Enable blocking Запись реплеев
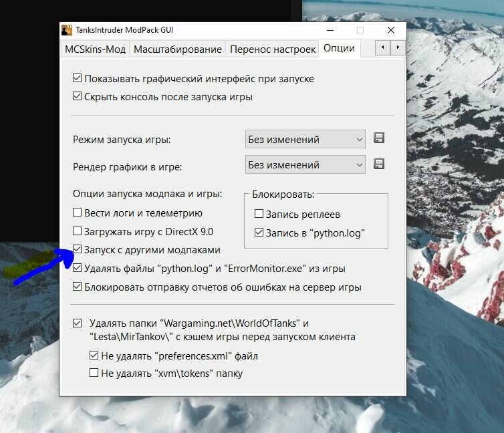The width and height of the screenshot is (504, 433). pyautogui.click(x=259, y=214)
